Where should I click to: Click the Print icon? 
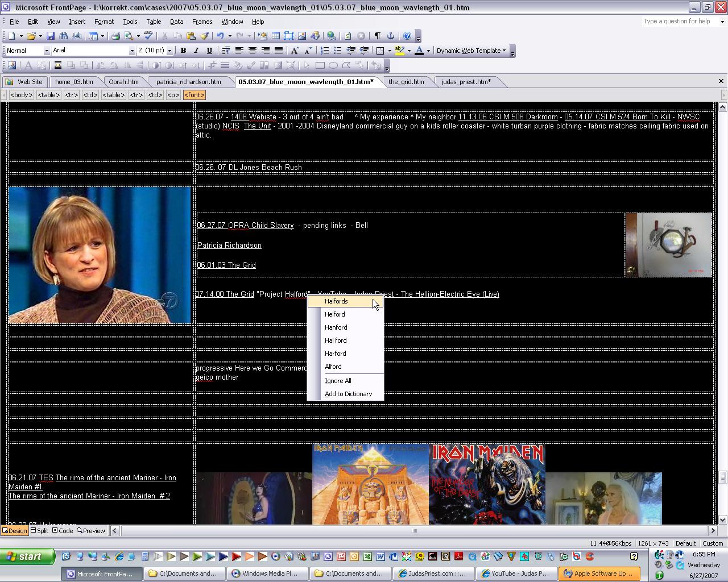[x=115, y=36]
